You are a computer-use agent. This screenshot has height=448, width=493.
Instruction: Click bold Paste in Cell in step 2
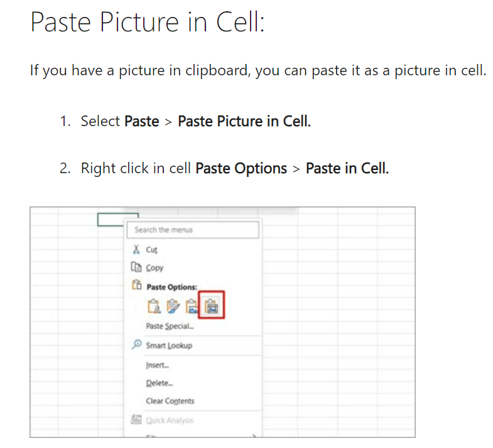(347, 168)
